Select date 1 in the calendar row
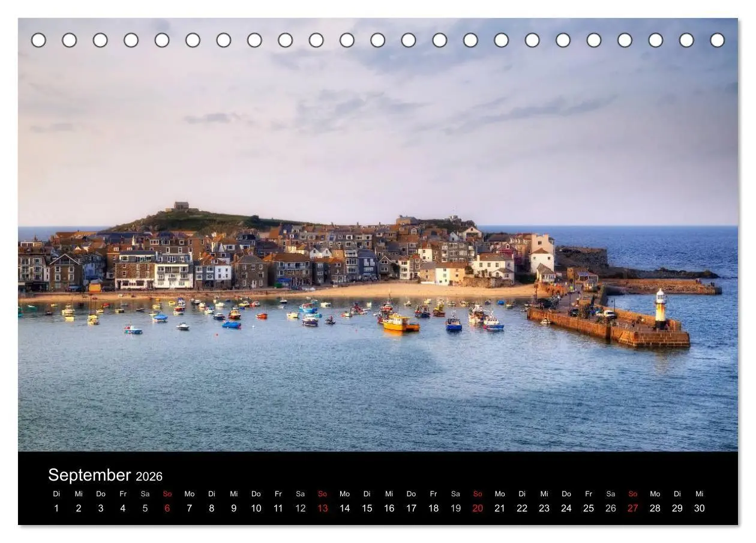This screenshot has height=543, width=756. click(56, 508)
